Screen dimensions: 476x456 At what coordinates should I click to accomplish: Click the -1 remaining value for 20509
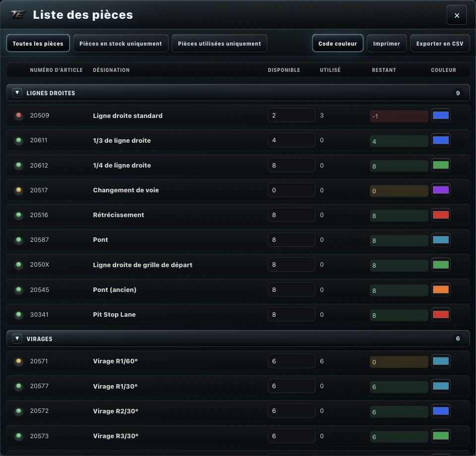click(x=399, y=116)
